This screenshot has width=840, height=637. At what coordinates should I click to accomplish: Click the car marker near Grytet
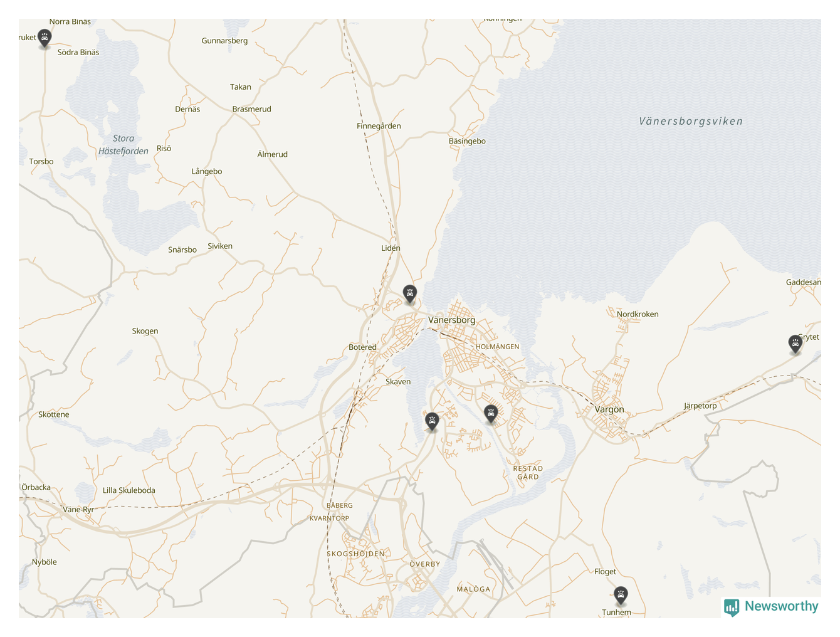pyautogui.click(x=795, y=344)
